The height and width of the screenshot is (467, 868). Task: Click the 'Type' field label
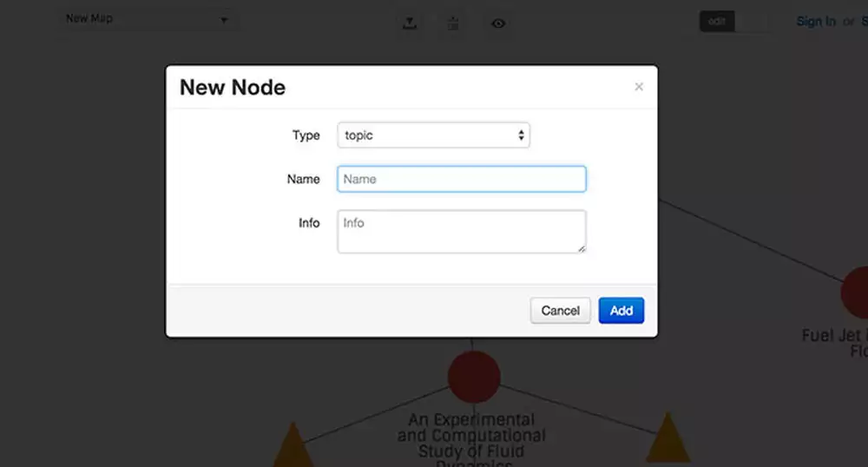(306, 135)
